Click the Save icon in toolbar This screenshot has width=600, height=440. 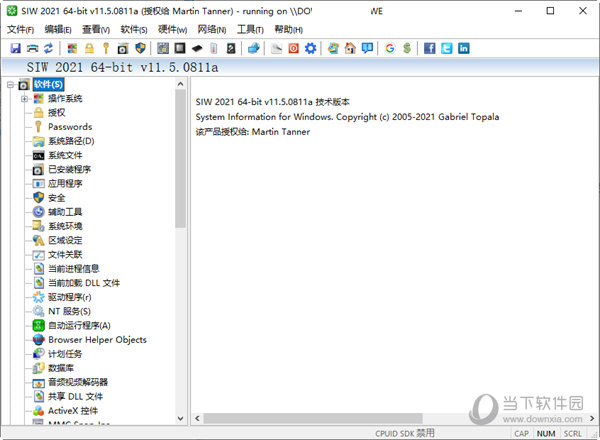coord(15,48)
